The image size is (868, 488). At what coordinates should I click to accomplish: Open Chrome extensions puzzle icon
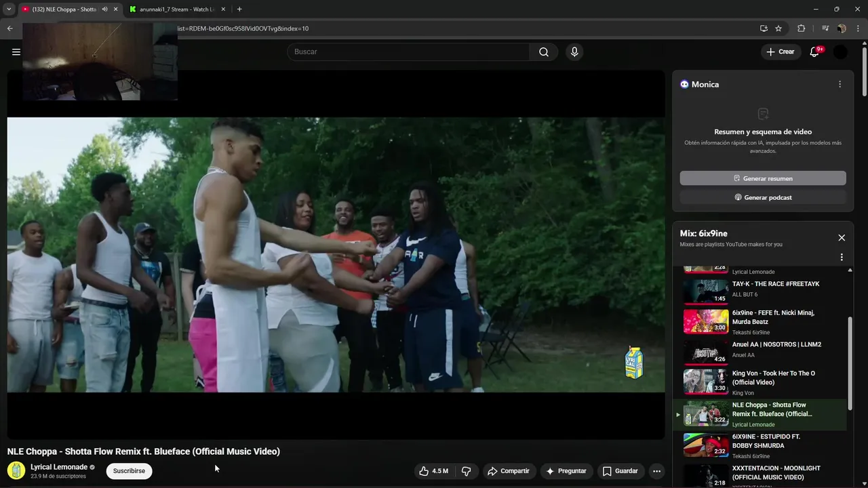802,28
